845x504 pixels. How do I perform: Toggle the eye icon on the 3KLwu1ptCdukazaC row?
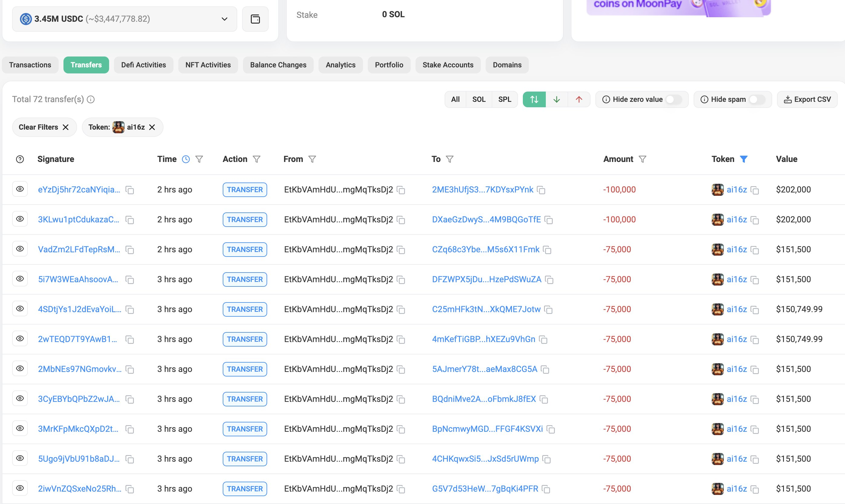(20, 219)
